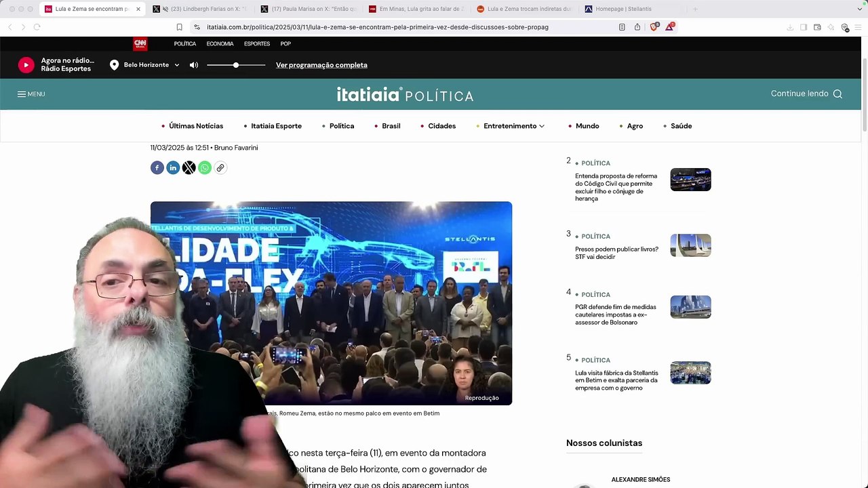868x488 pixels.
Task: Open Presos podem publicar livros article
Action: click(616, 253)
